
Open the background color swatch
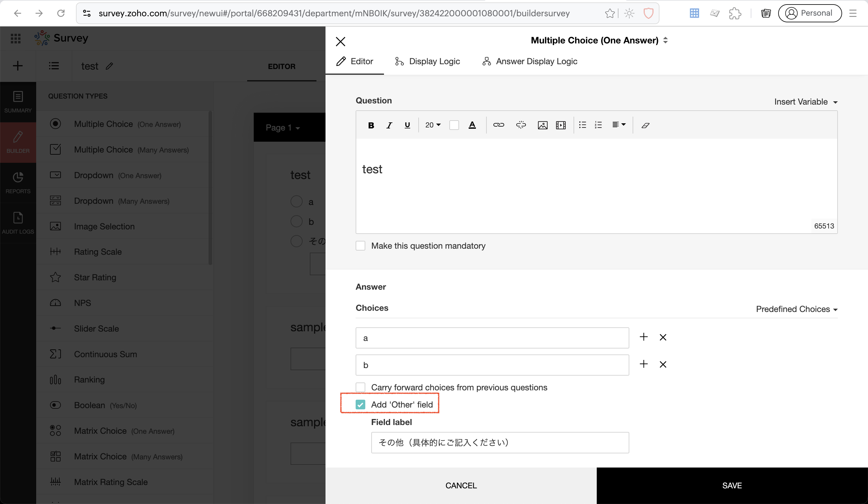pyautogui.click(x=454, y=125)
